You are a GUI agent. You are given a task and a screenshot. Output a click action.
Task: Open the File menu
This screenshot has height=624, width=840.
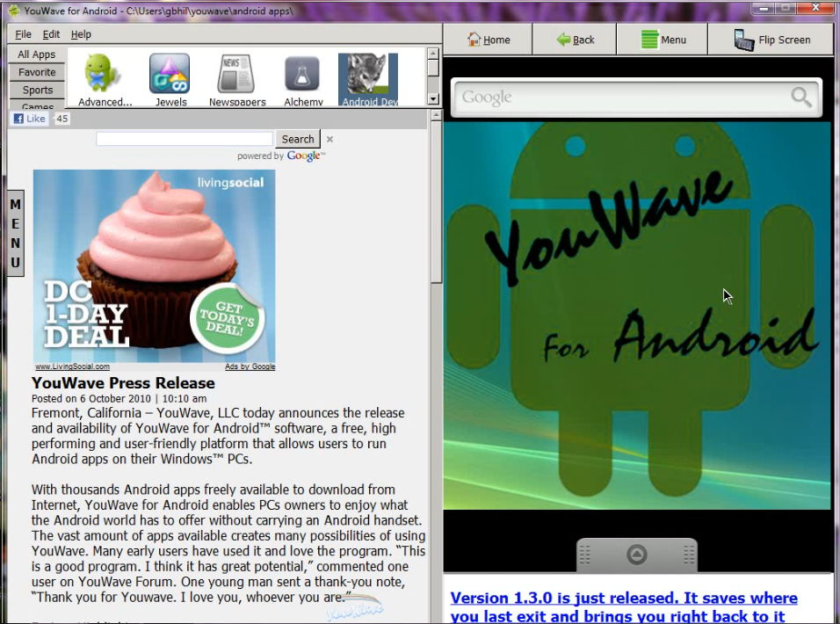(x=23, y=34)
